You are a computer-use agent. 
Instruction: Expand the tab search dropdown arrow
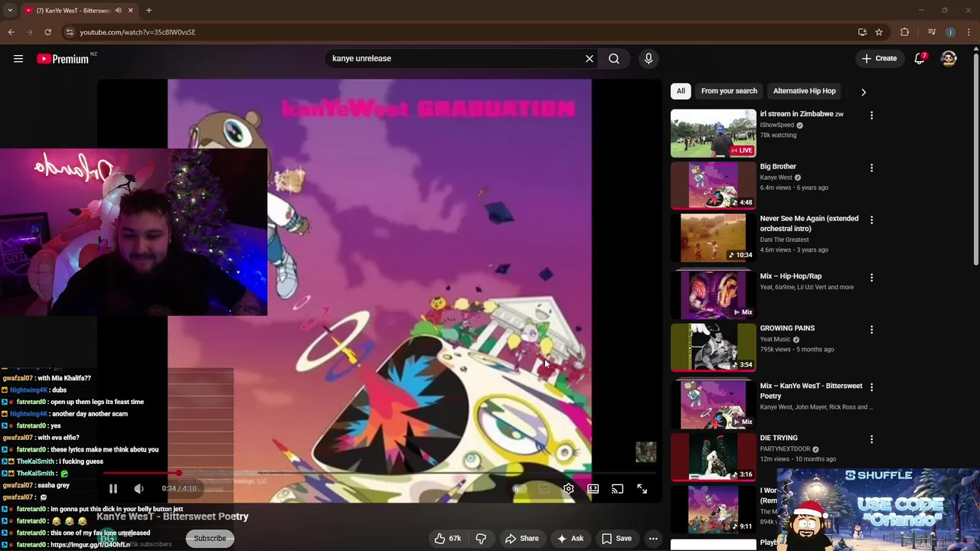coord(9,11)
